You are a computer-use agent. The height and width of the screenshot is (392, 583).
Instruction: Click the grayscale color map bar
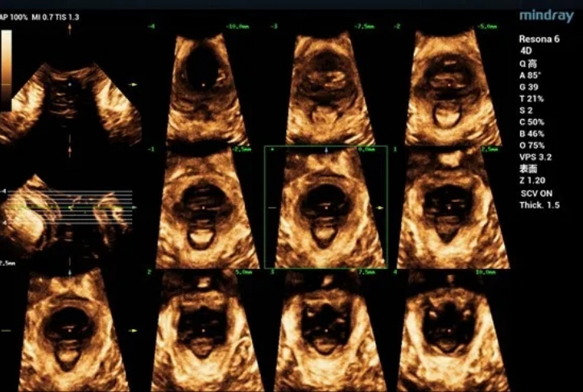click(6, 70)
